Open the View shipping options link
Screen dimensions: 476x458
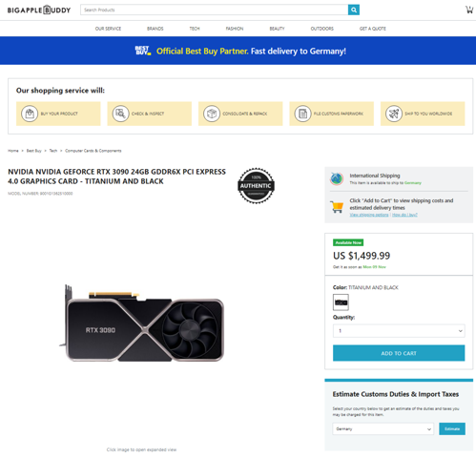369,215
